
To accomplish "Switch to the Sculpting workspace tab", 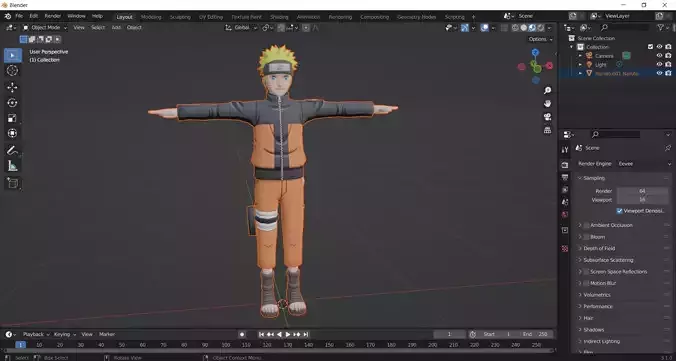I will (x=180, y=17).
